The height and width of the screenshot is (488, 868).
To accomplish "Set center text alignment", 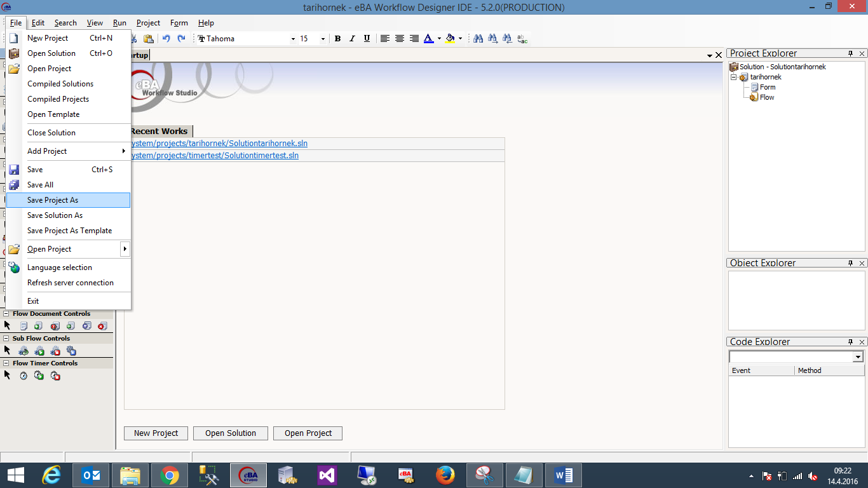I will 399,39.
